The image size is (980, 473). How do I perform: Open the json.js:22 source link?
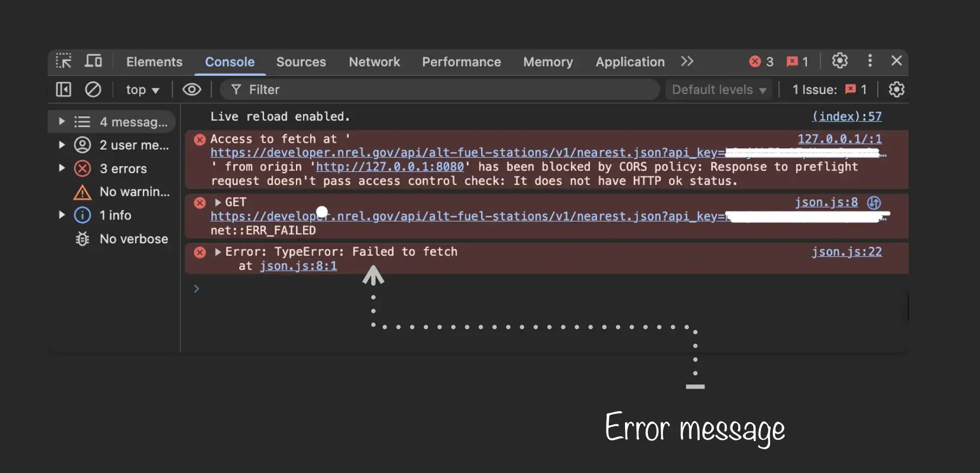[x=846, y=252]
